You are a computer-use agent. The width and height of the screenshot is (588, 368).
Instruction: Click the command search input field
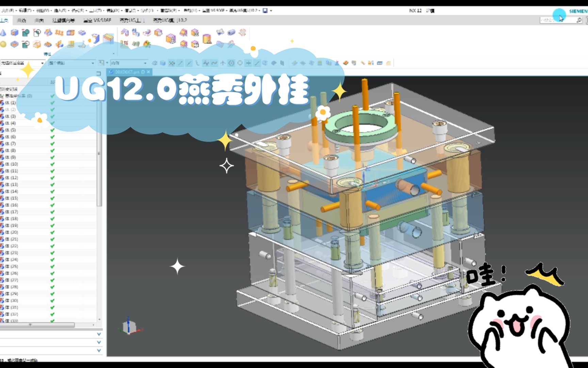pos(558,20)
